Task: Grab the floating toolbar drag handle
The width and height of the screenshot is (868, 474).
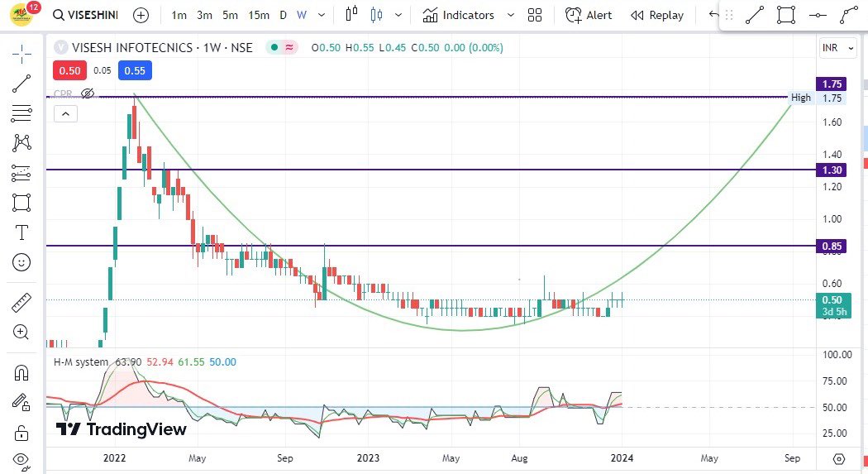Action: click(x=729, y=16)
